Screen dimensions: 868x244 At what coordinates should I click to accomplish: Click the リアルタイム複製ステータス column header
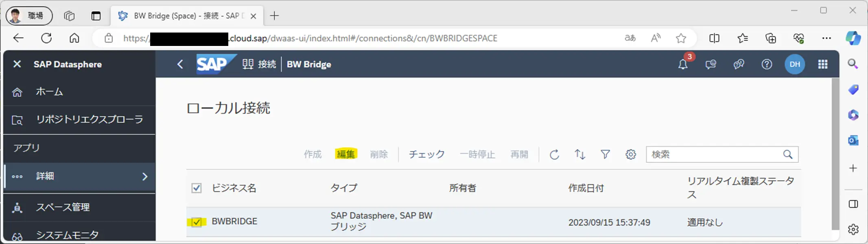(741, 187)
